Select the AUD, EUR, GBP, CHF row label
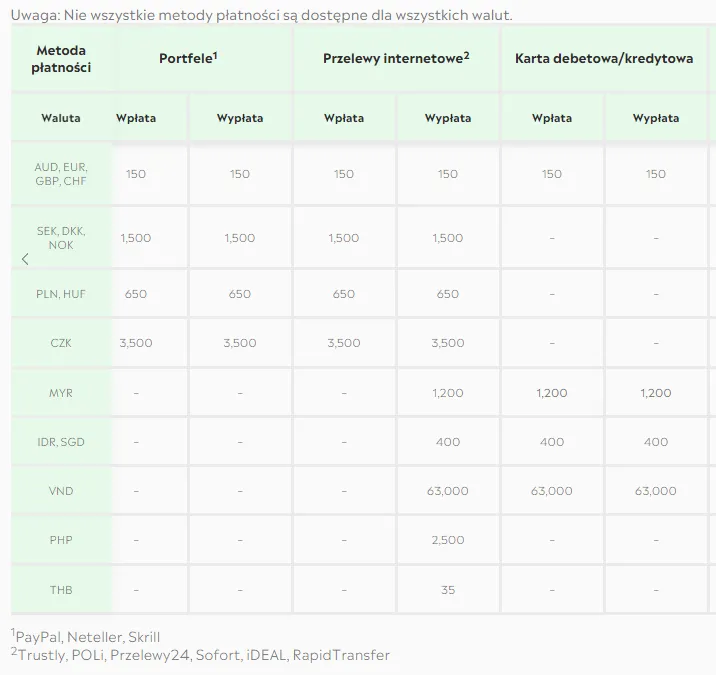716x675 pixels. tap(61, 174)
